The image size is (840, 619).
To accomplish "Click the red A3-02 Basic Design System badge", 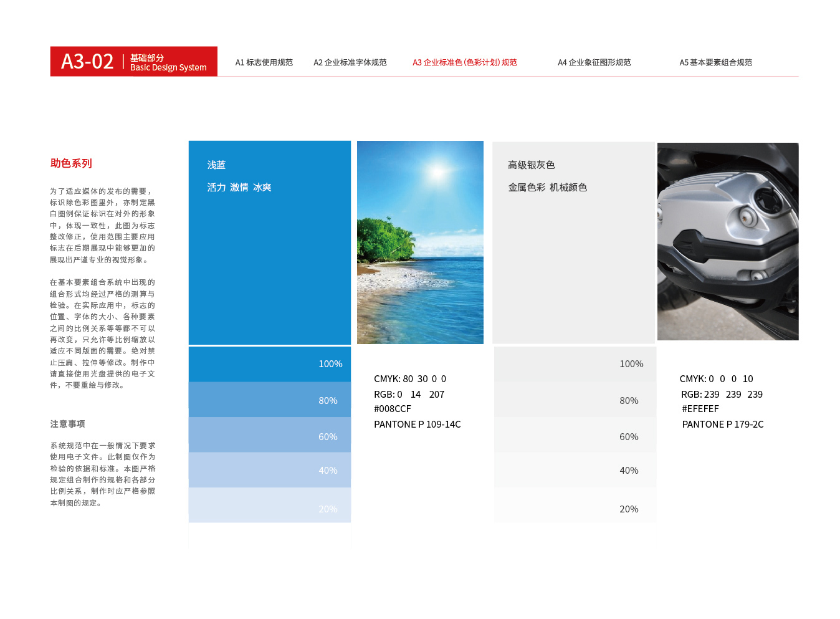I will pos(134,61).
